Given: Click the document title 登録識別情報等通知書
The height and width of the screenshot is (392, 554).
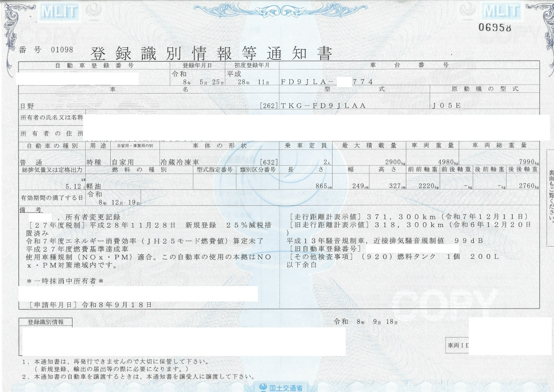Looking at the screenshot, I should 211,53.
